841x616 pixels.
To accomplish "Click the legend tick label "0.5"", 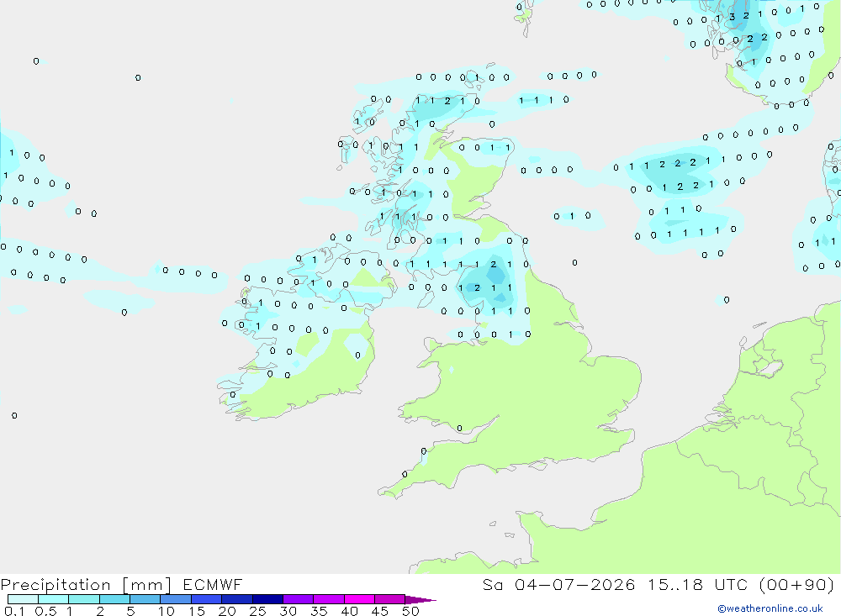I will (x=45, y=611).
